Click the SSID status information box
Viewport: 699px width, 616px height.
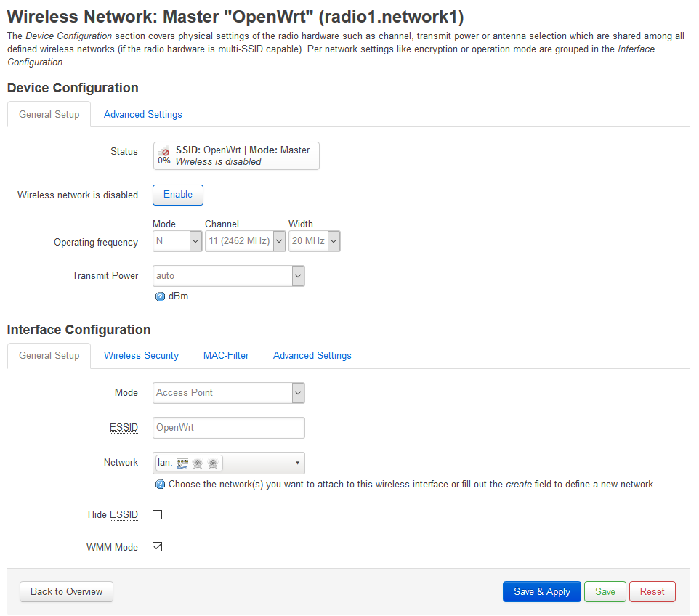coord(236,155)
